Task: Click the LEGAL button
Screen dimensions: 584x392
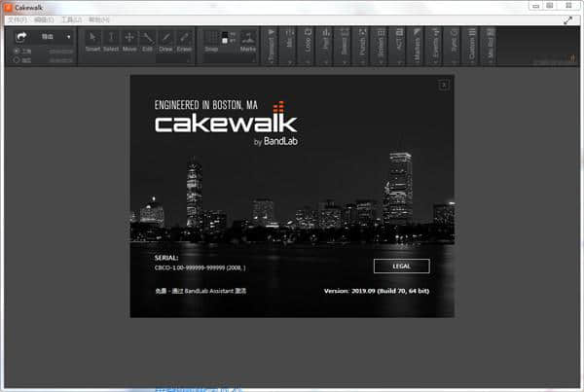Action: pos(400,266)
